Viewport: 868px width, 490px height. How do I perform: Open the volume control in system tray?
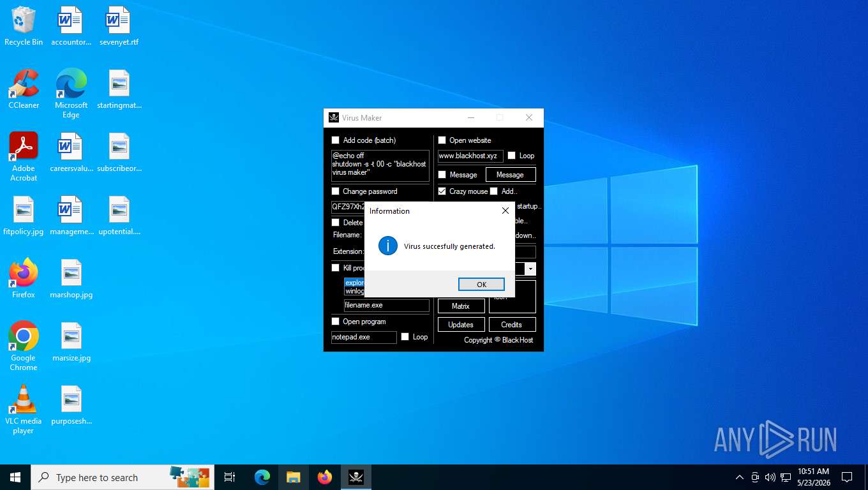pos(770,477)
